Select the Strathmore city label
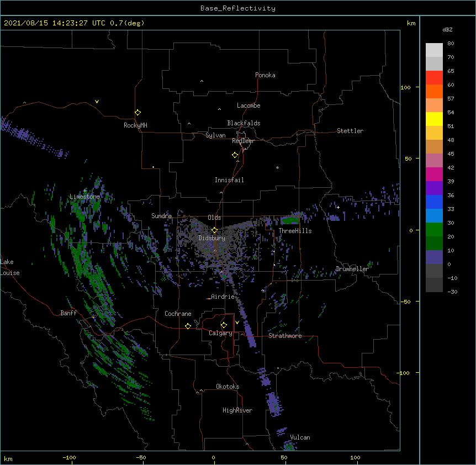This screenshot has height=465, width=476. pyautogui.click(x=285, y=336)
